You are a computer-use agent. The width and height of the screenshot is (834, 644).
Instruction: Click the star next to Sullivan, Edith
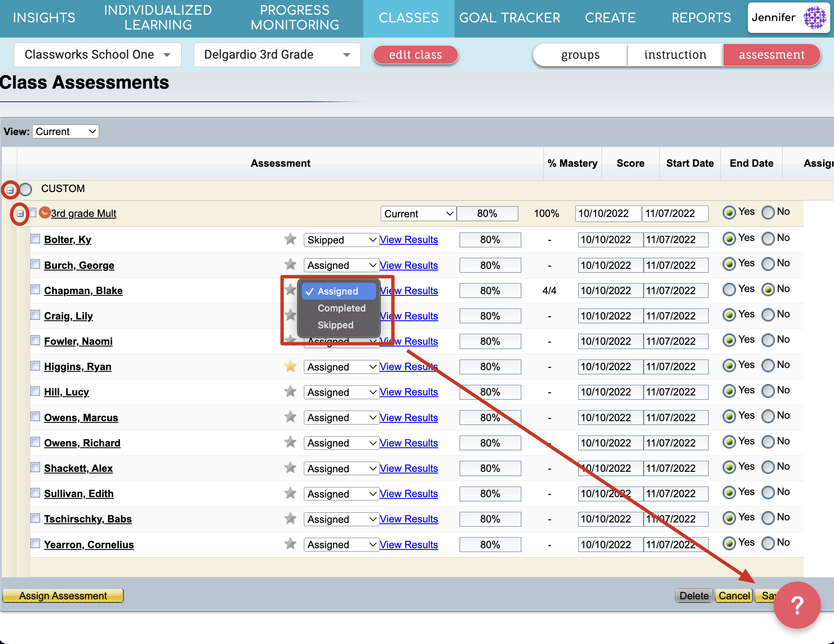tap(290, 493)
